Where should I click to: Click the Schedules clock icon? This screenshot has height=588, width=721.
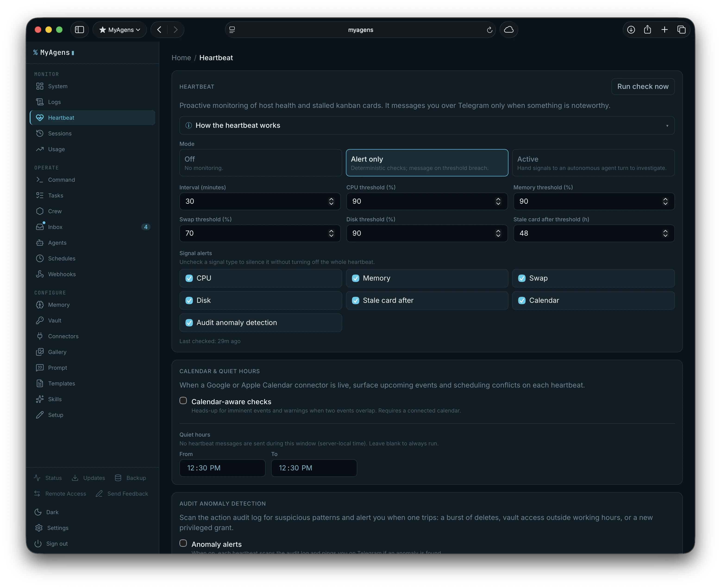coord(40,258)
